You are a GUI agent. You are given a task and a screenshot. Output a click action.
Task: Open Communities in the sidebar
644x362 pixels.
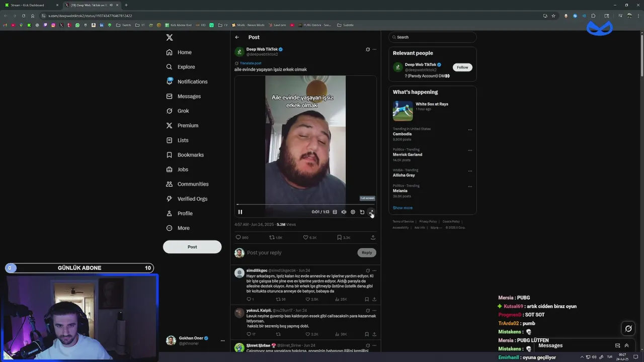tap(187, 184)
